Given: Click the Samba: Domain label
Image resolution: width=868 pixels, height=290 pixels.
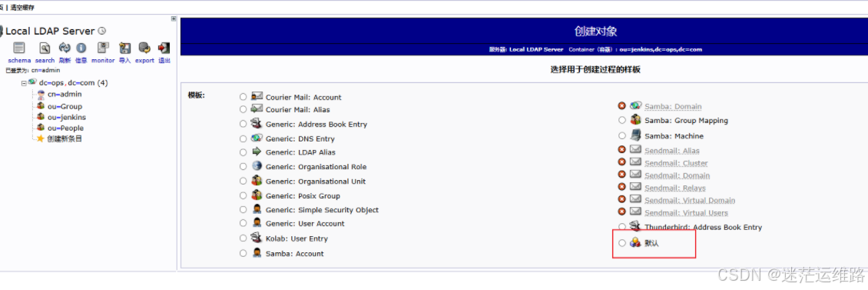Looking at the screenshot, I should [673, 106].
